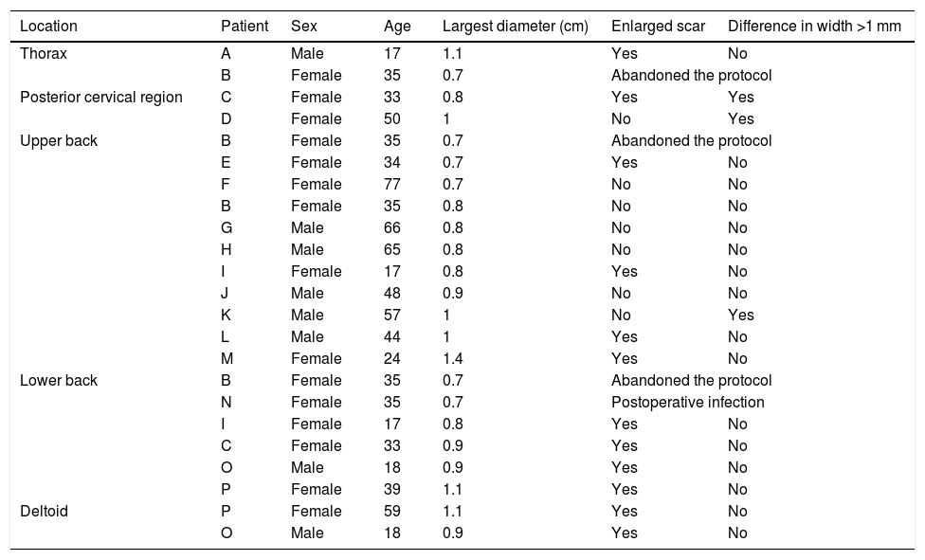Select the Thorax location cell
This screenshot has width=925, height=560.
click(x=43, y=53)
